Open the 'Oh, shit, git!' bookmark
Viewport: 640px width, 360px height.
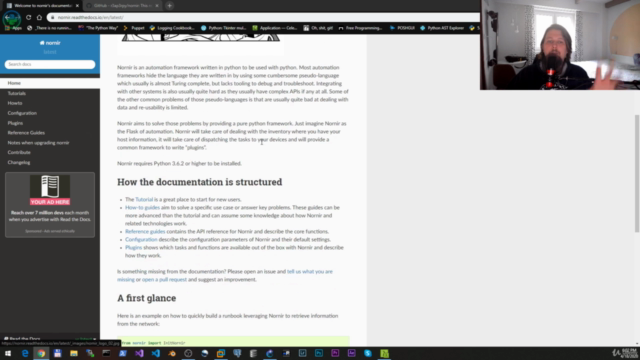point(318,28)
